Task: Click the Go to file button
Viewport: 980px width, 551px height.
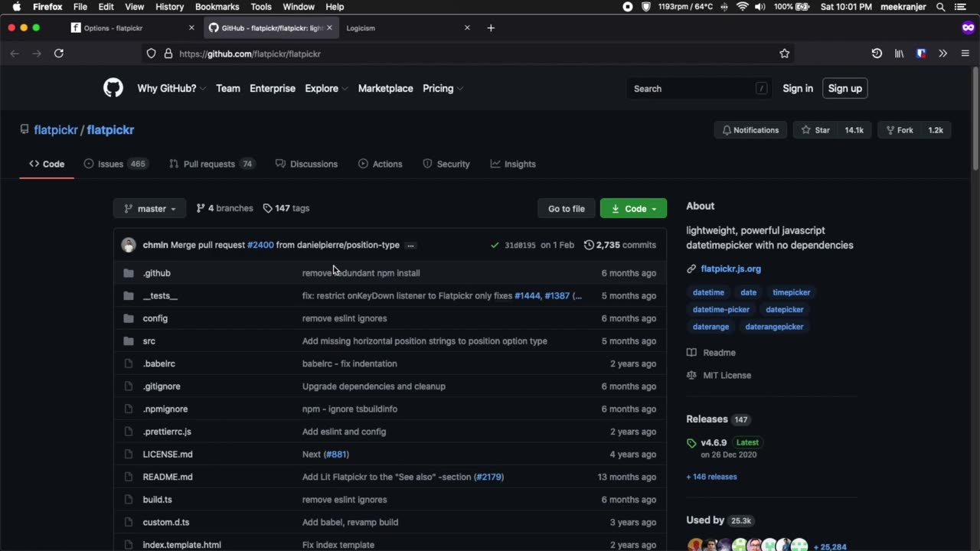Action: [x=567, y=208]
